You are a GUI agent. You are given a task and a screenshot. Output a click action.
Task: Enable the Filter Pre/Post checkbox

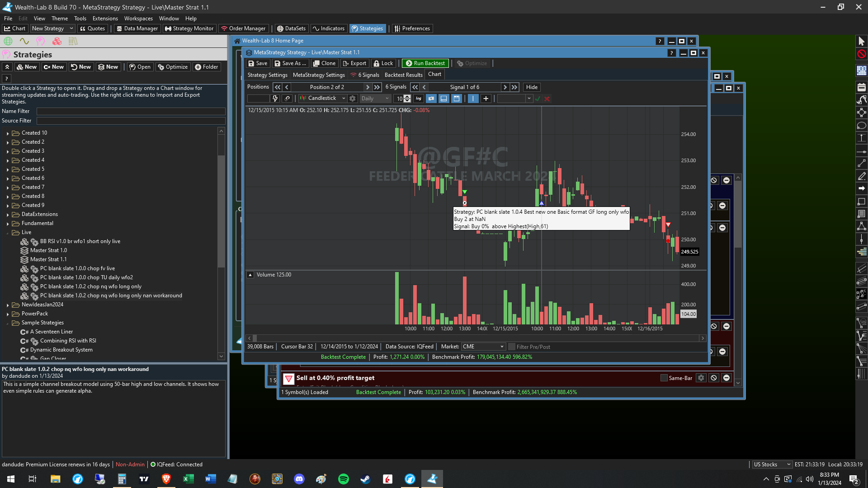click(x=512, y=347)
